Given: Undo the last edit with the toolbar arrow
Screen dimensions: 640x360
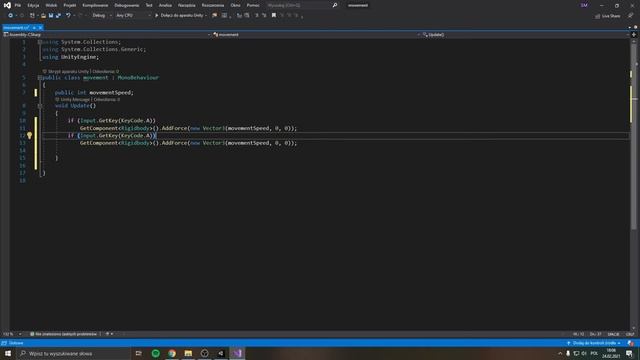Looking at the screenshot, I should tap(68, 16).
